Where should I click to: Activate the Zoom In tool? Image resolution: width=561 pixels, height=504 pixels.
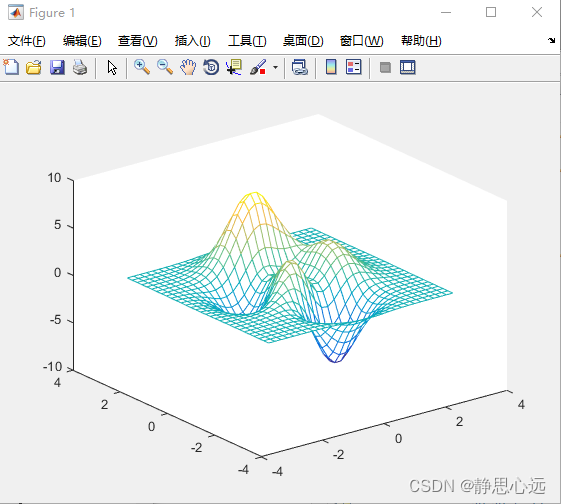click(x=142, y=67)
